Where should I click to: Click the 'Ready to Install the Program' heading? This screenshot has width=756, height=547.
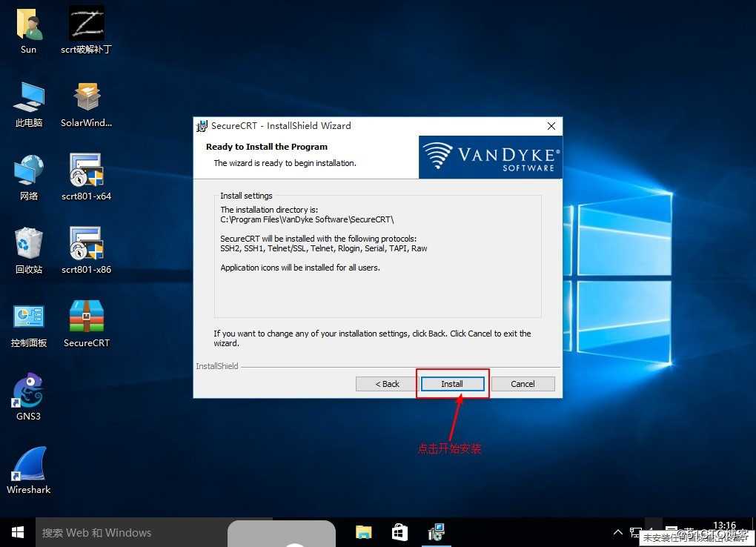[267, 147]
